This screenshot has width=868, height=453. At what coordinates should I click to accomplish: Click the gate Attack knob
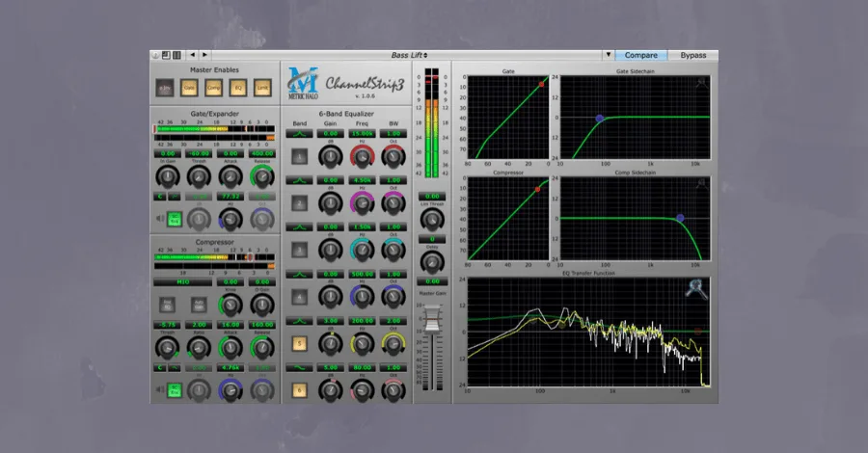tap(231, 177)
